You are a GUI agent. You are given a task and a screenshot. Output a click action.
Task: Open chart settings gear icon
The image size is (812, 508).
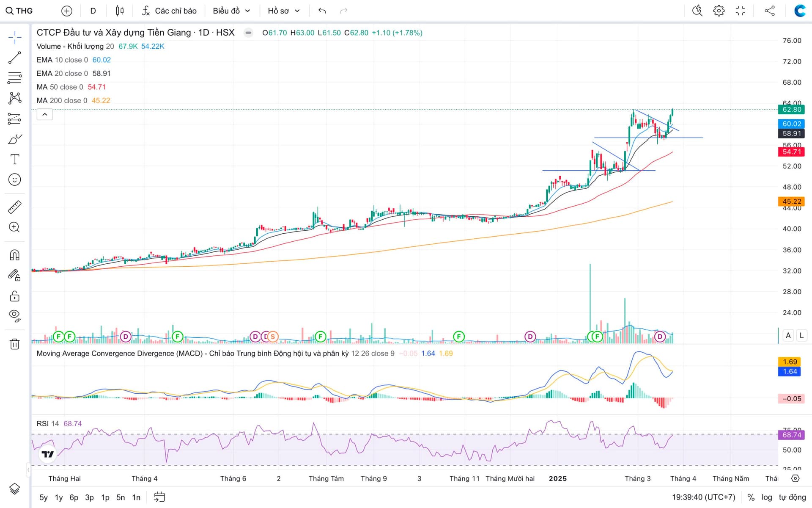click(719, 11)
